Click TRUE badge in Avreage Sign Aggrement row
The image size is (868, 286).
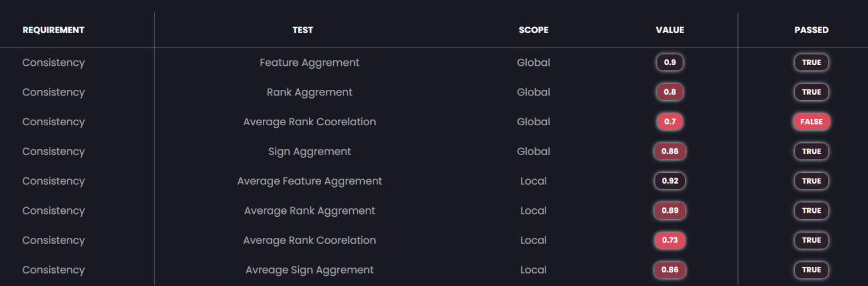click(x=811, y=270)
